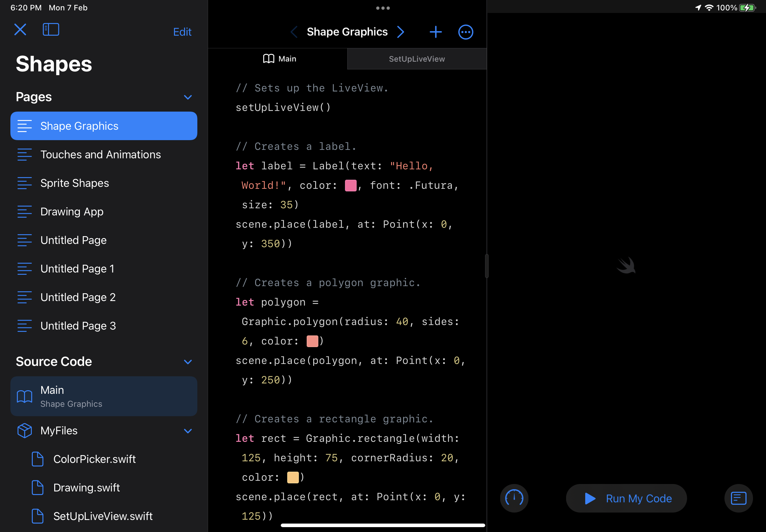Viewport: 766px width, 532px height.
Task: Click the font size value 35
Action: click(x=287, y=205)
